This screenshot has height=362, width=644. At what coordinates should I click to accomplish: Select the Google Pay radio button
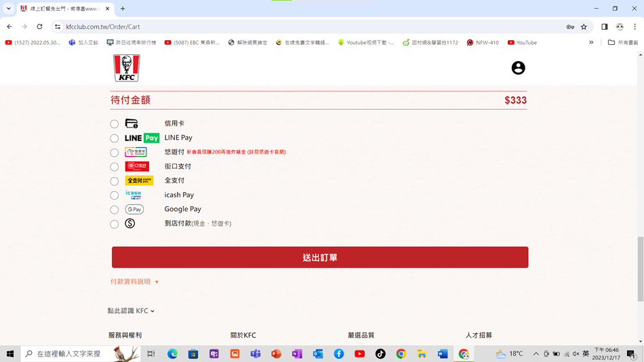pyautogui.click(x=114, y=209)
